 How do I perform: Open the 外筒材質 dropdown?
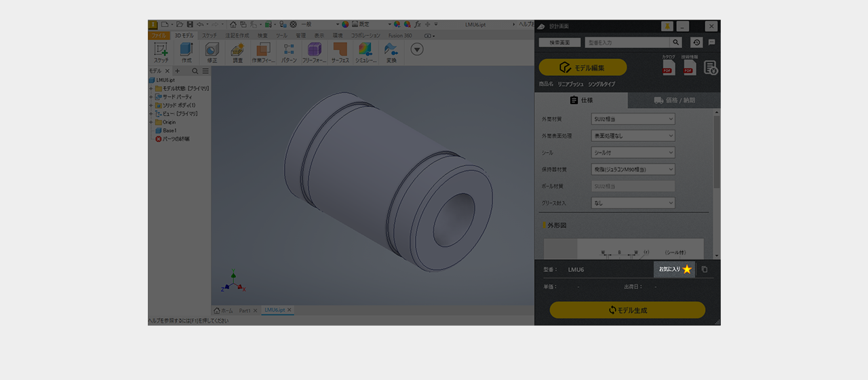point(633,119)
